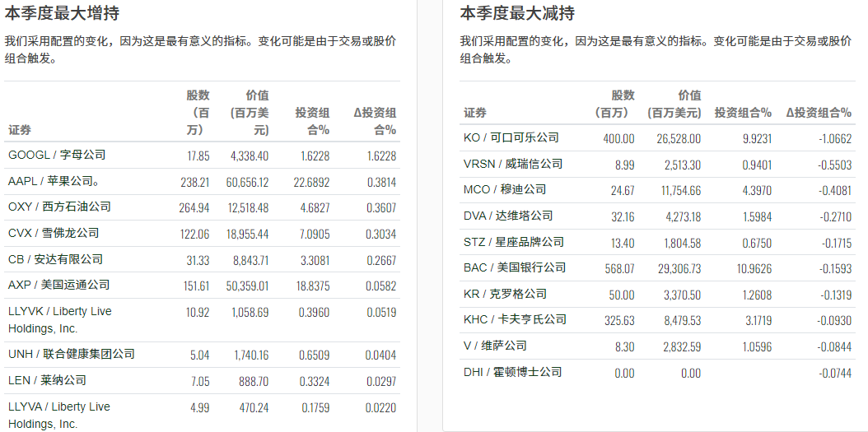Click the STZ portfolio percentage 0.6750

[x=757, y=243]
